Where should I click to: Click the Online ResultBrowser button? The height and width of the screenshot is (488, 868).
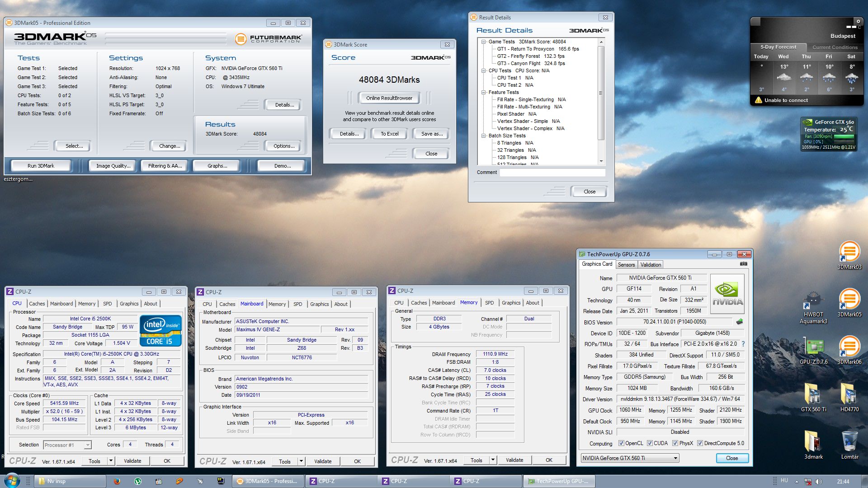pos(389,98)
